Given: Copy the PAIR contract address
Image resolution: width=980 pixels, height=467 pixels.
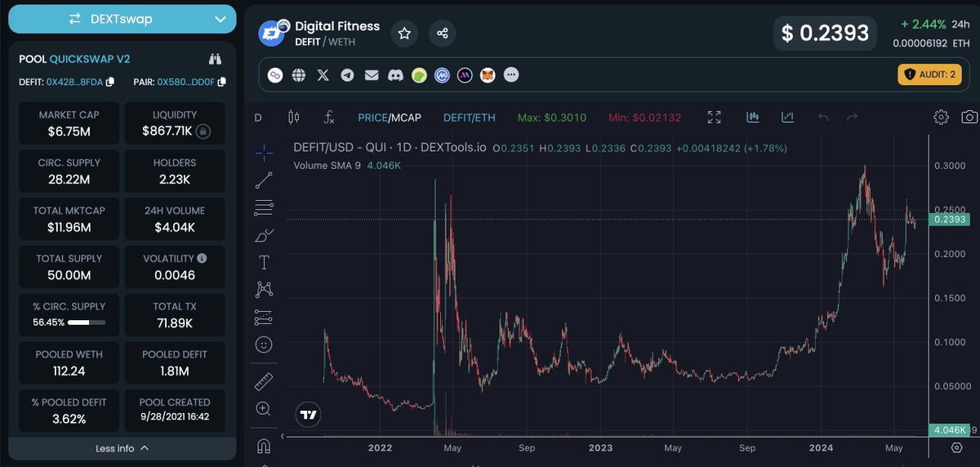Looking at the screenshot, I should tap(221, 82).
